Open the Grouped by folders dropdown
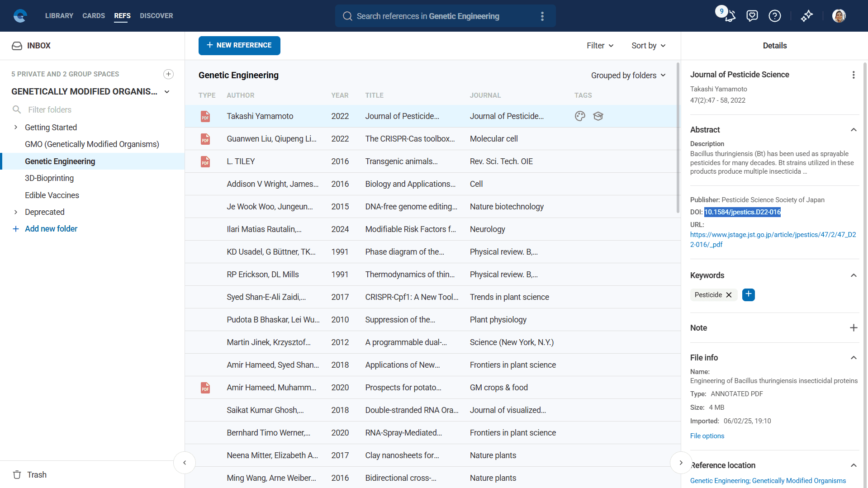This screenshot has height=488, width=868. pyautogui.click(x=628, y=76)
